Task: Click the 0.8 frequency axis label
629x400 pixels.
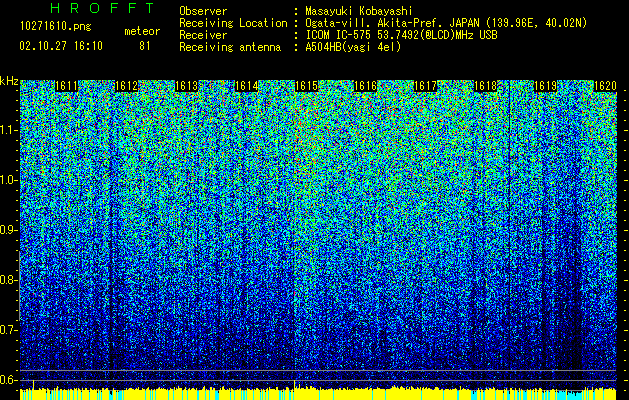Action: coord(8,280)
